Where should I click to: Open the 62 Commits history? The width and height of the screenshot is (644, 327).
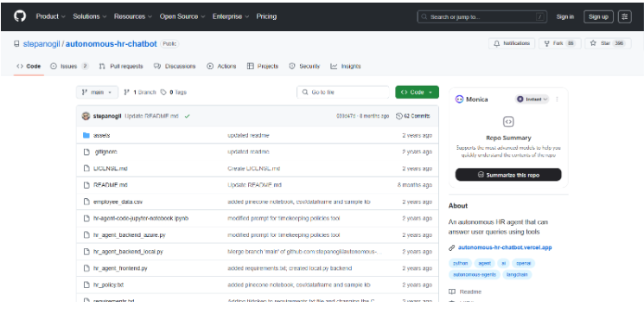tap(413, 116)
